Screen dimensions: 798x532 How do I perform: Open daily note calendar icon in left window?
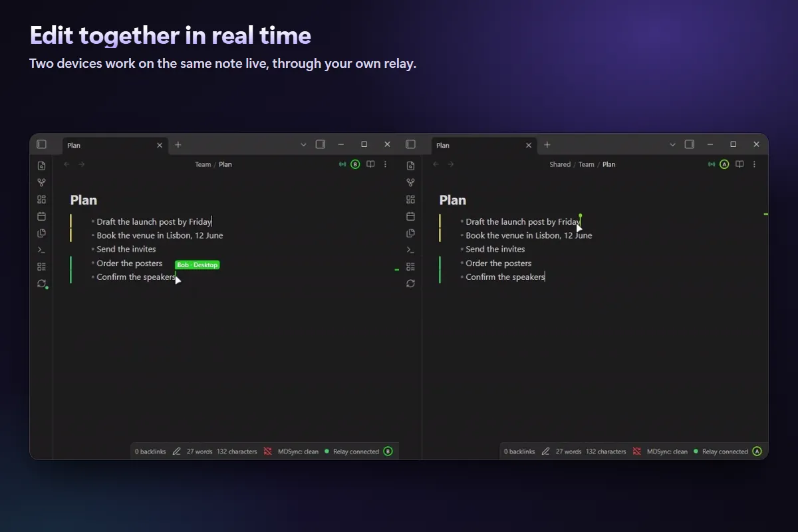[x=41, y=216]
